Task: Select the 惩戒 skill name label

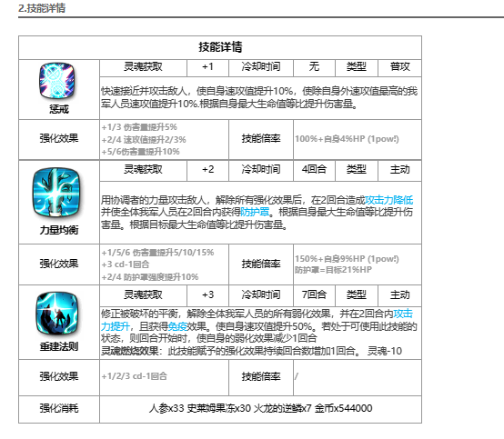Action: pyautogui.click(x=59, y=109)
